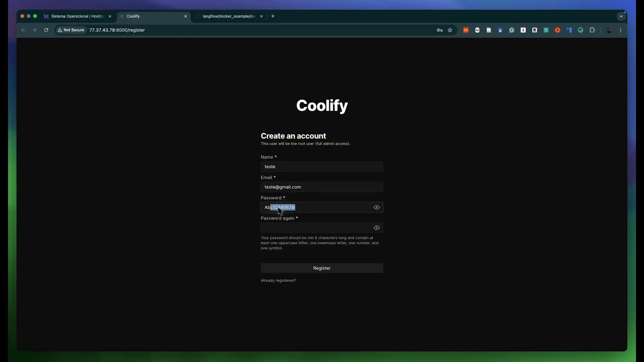Bookmark this page with the star icon
Screen dimensions: 644x362
(450, 30)
